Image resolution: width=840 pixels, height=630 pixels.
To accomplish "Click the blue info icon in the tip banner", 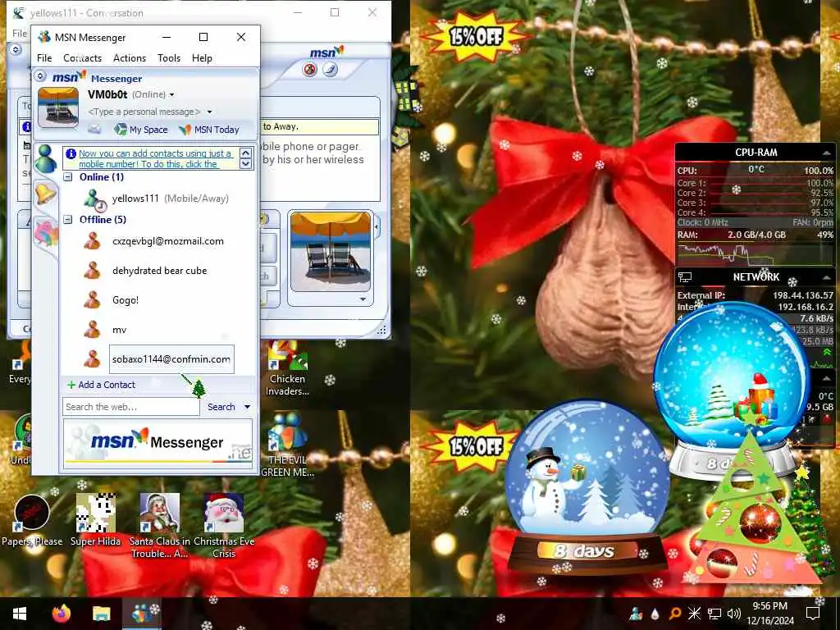I will click(x=71, y=153).
